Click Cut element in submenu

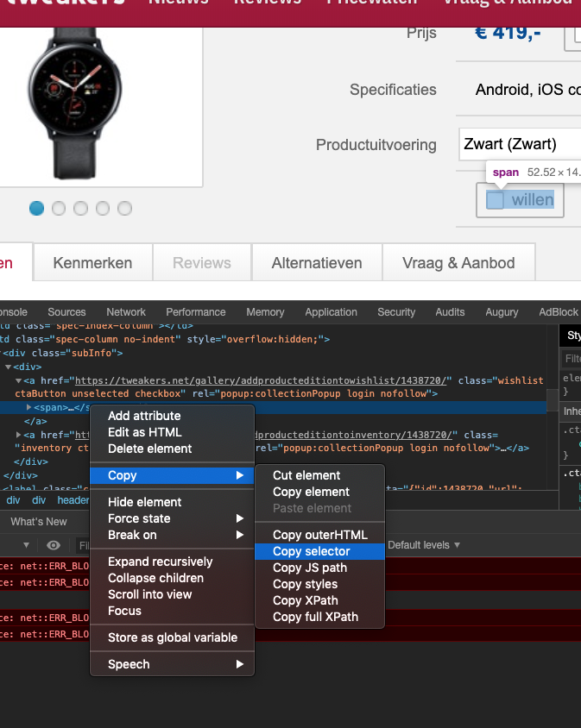(x=319, y=475)
